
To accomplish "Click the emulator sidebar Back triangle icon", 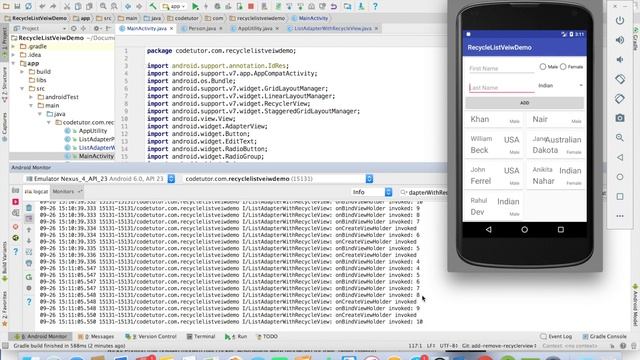I will 620,157.
